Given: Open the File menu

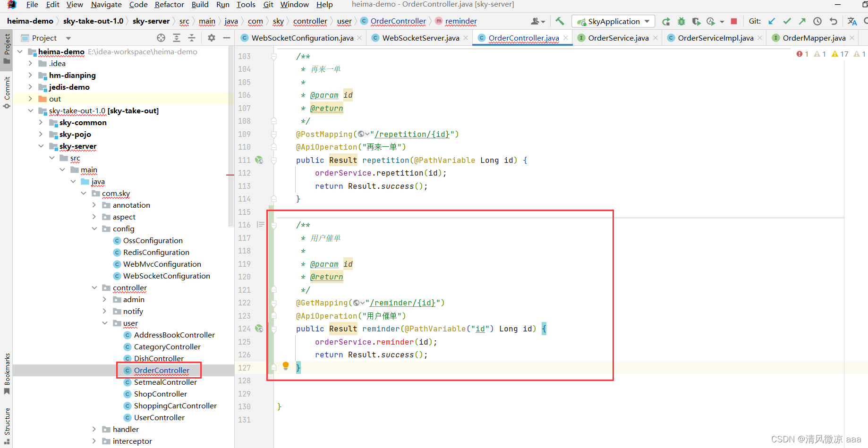Looking at the screenshot, I should tap(32, 5).
